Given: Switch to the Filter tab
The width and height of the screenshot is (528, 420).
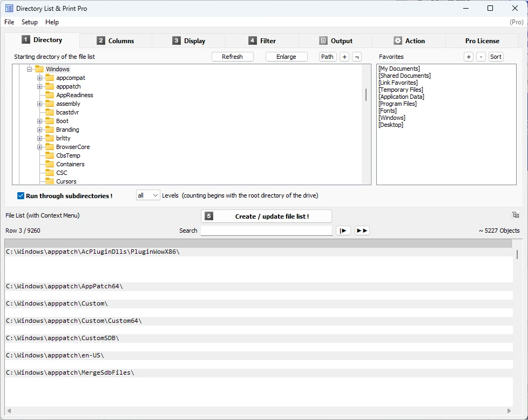Looking at the screenshot, I should (262, 40).
